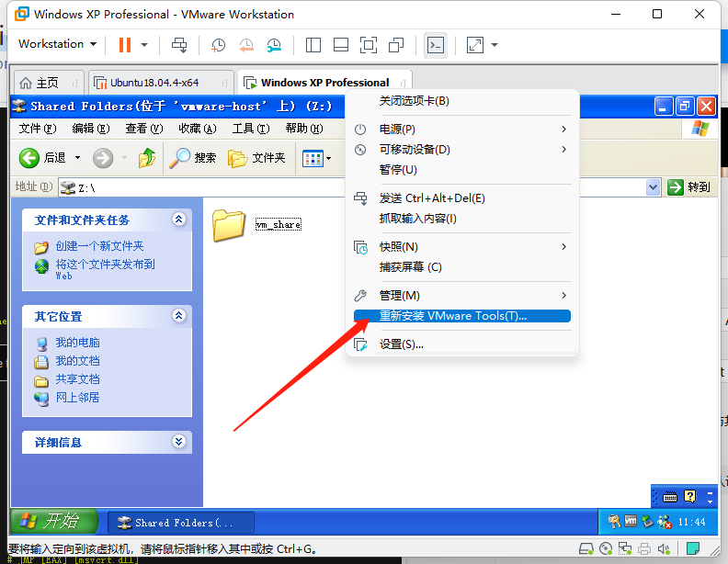Toggle the 文件夹 folders pane button
The height and width of the screenshot is (564, 728).
point(256,158)
